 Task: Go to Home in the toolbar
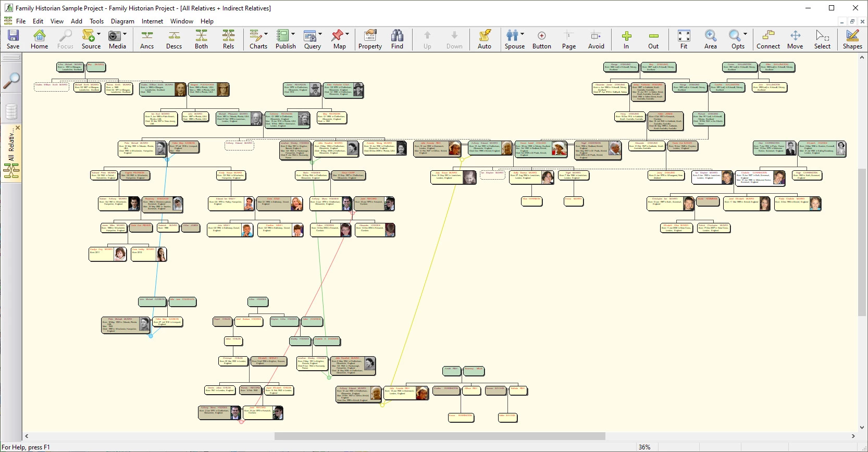pyautogui.click(x=39, y=39)
